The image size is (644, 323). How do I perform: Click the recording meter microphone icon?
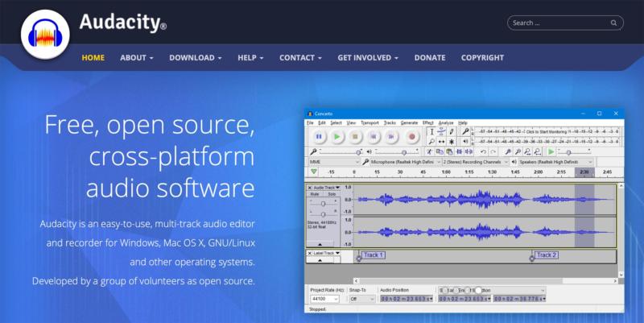tap(465, 131)
